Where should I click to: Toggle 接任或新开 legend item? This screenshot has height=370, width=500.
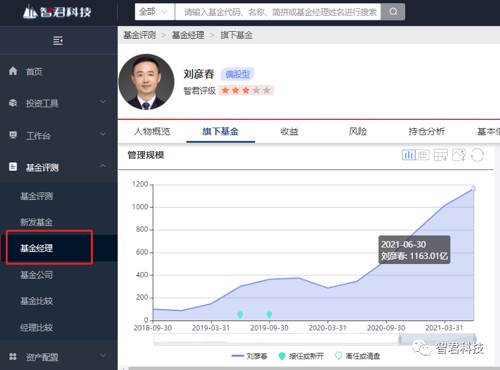[x=301, y=356]
